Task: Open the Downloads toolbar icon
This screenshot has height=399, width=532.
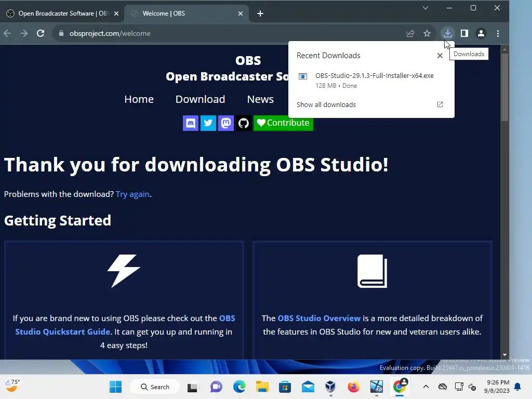Action: point(447,33)
